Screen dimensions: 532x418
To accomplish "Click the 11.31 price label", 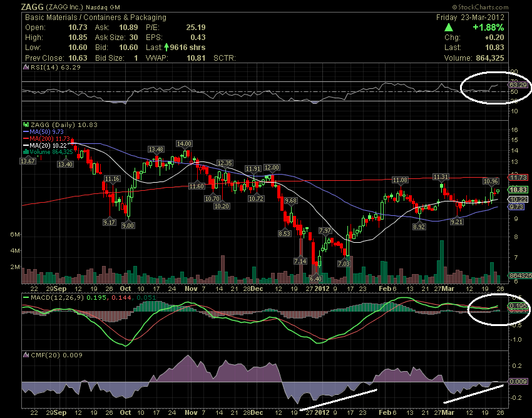I will pos(441,176).
